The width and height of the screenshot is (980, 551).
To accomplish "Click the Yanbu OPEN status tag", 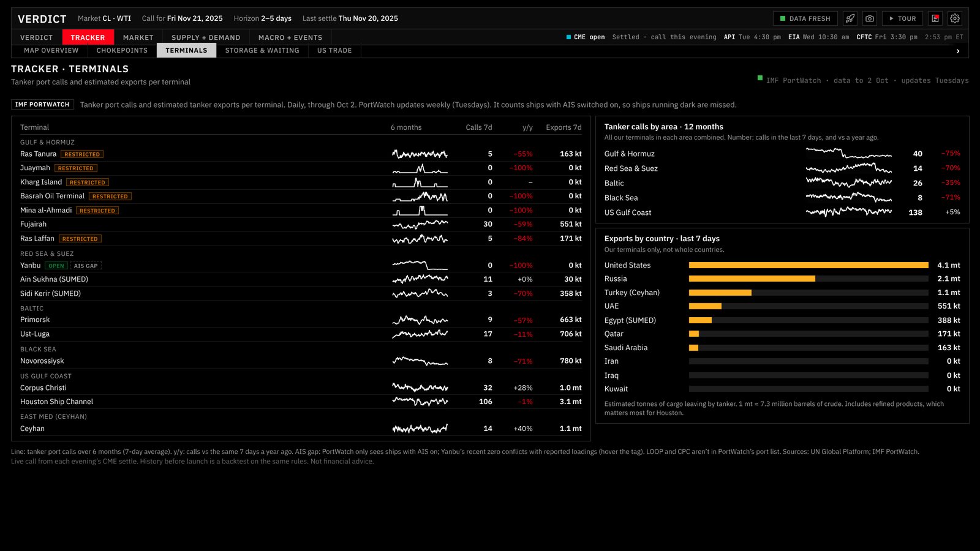I will (56, 266).
